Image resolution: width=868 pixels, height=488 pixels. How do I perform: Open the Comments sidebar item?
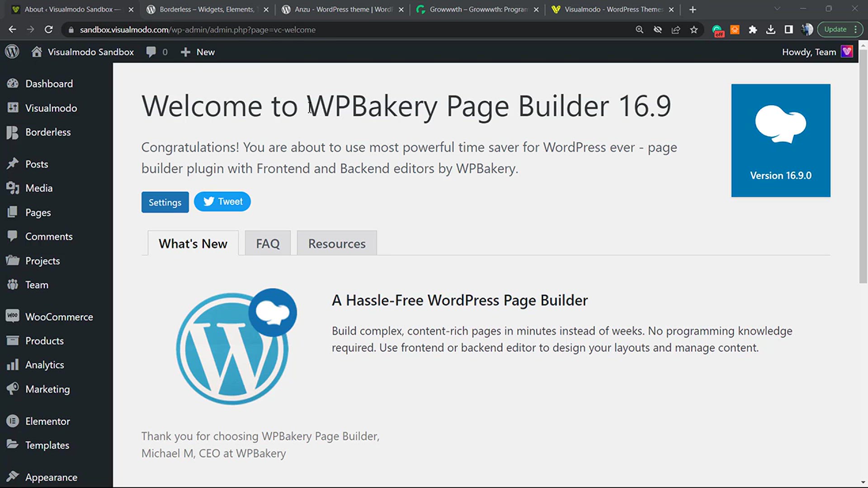coord(49,236)
